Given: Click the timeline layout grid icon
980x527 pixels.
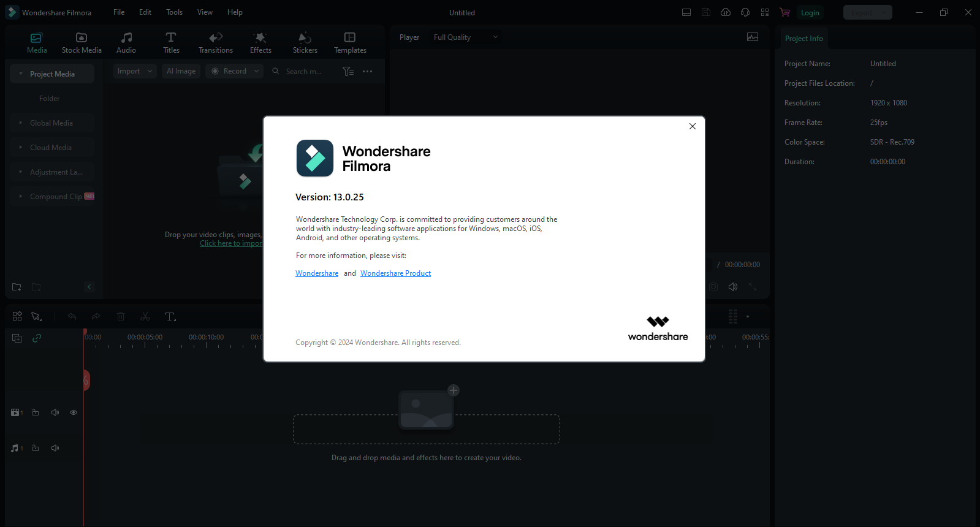Looking at the screenshot, I should pos(17,316).
